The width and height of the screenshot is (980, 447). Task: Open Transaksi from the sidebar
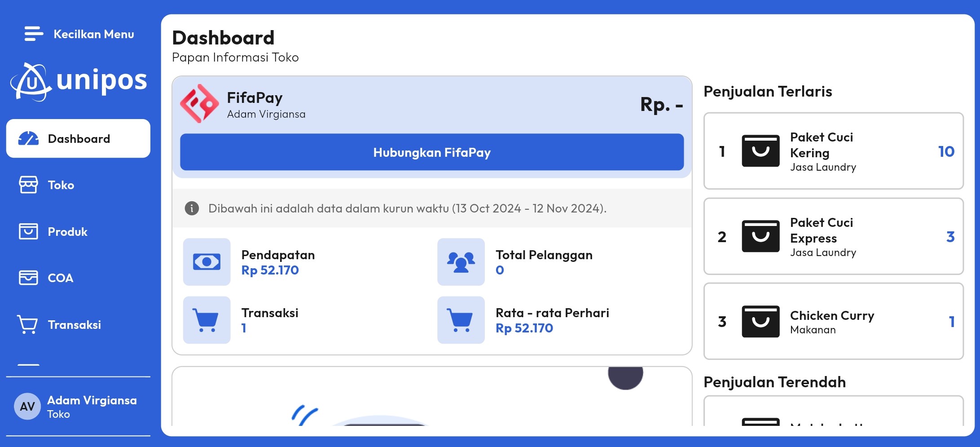(x=74, y=325)
